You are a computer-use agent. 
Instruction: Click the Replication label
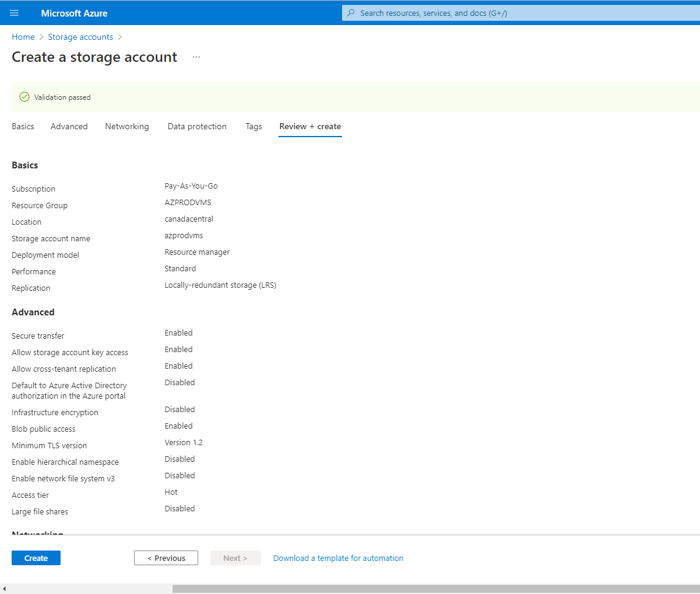pyautogui.click(x=31, y=288)
